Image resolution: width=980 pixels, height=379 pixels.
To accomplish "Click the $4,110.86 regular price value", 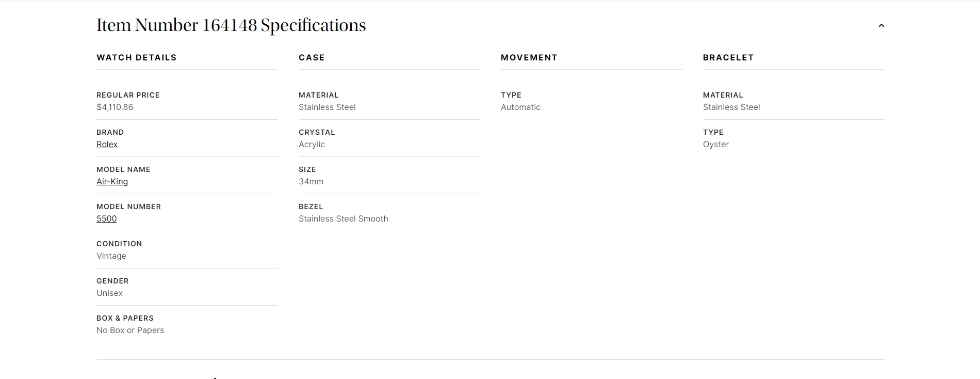I will pyautogui.click(x=115, y=107).
